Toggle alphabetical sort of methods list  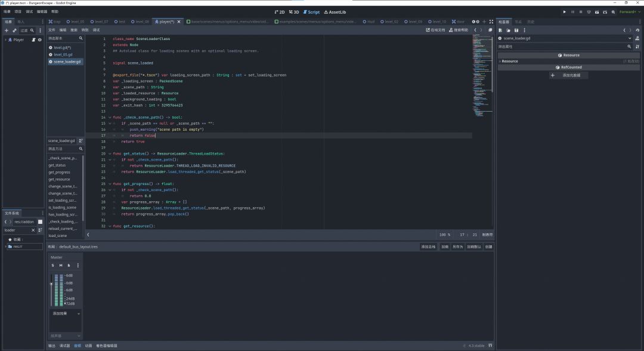pos(81,140)
